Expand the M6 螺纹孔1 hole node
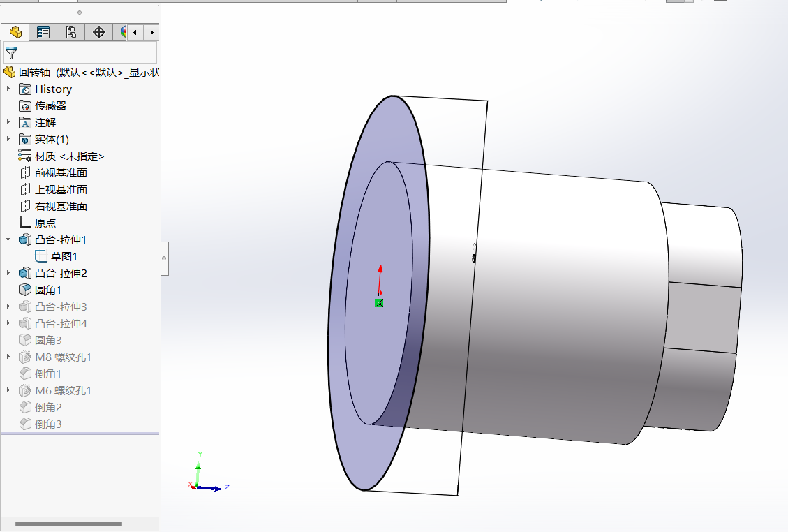 tap(8, 390)
